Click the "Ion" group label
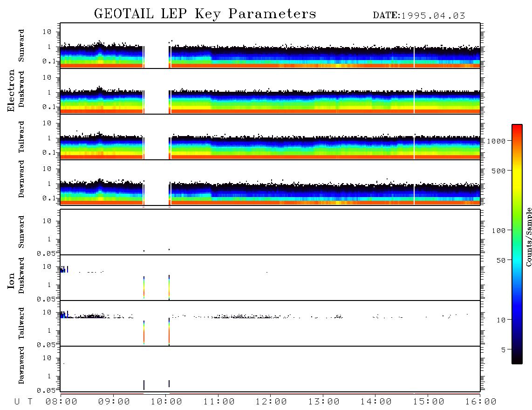 (11, 280)
